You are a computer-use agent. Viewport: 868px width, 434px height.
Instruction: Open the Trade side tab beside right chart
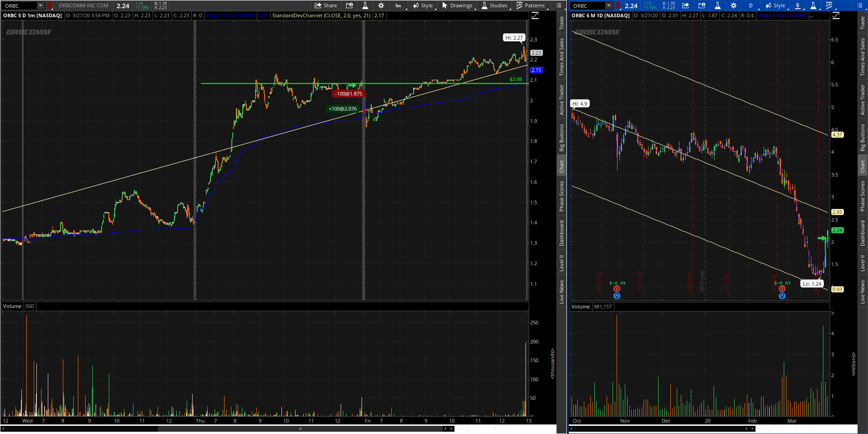(863, 23)
